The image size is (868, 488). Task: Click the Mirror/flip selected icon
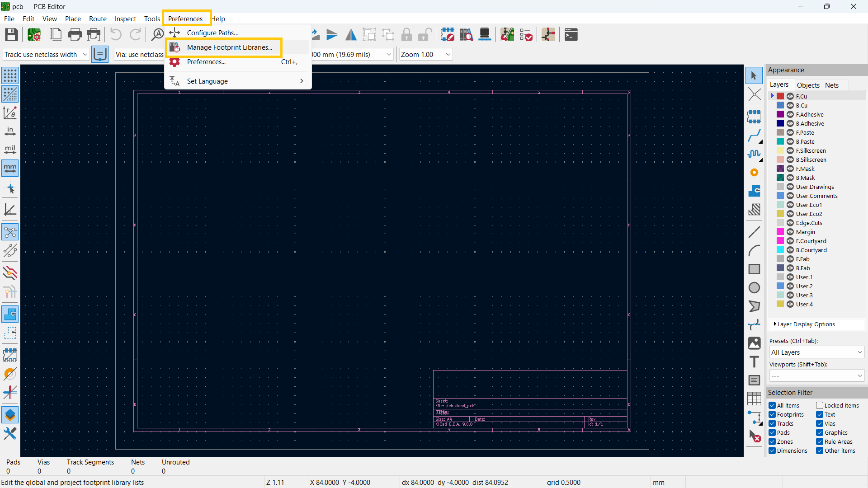click(351, 35)
